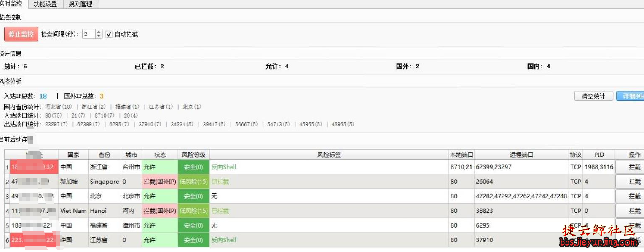Screen dimensions: 644x252
Task: Increase 检查间隔 with the spinner up arrow
Action: coord(99,32)
